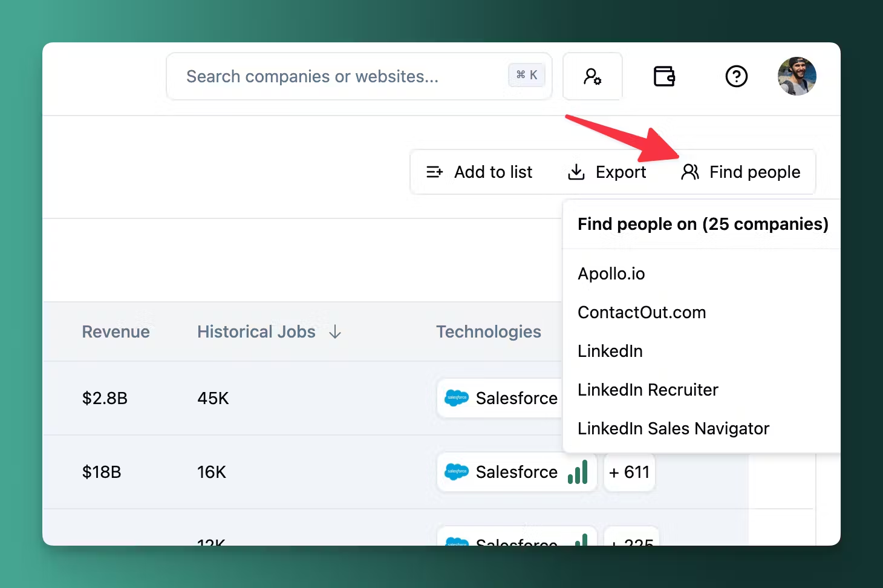Open the Find people dropdown

coord(741,172)
